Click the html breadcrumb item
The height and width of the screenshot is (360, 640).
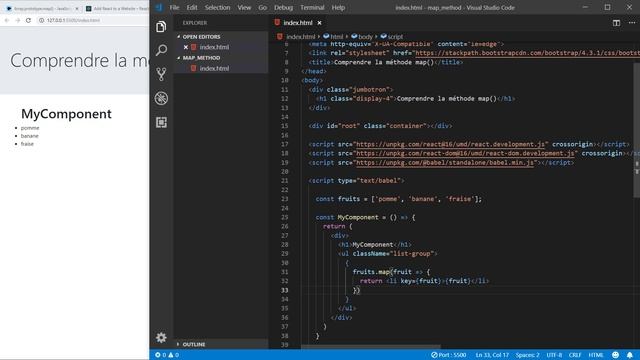333,36
